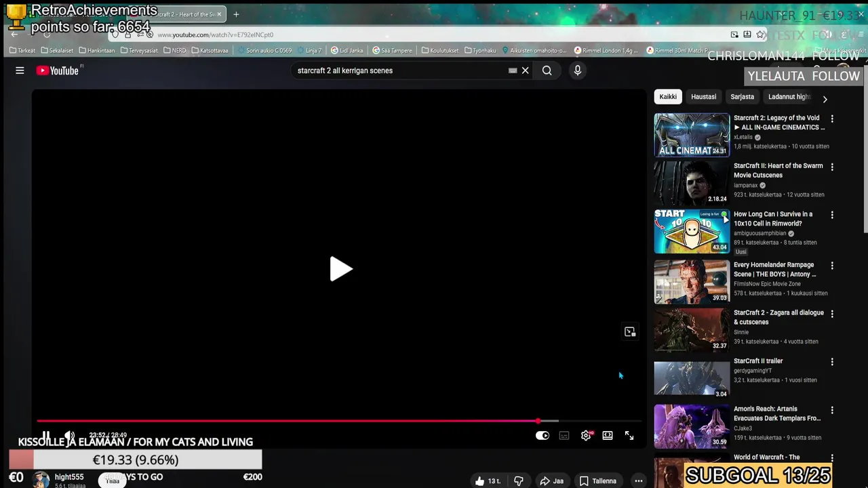This screenshot has width=868, height=488.
Task: Open the Rimworld 10x10 Cell thumbnail
Action: pos(692,231)
